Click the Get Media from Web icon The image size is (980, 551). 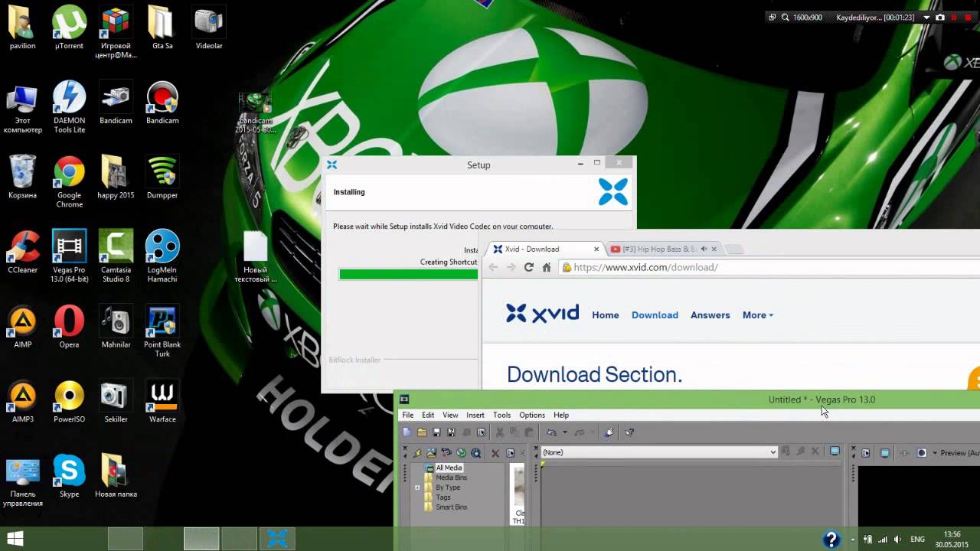(x=461, y=453)
